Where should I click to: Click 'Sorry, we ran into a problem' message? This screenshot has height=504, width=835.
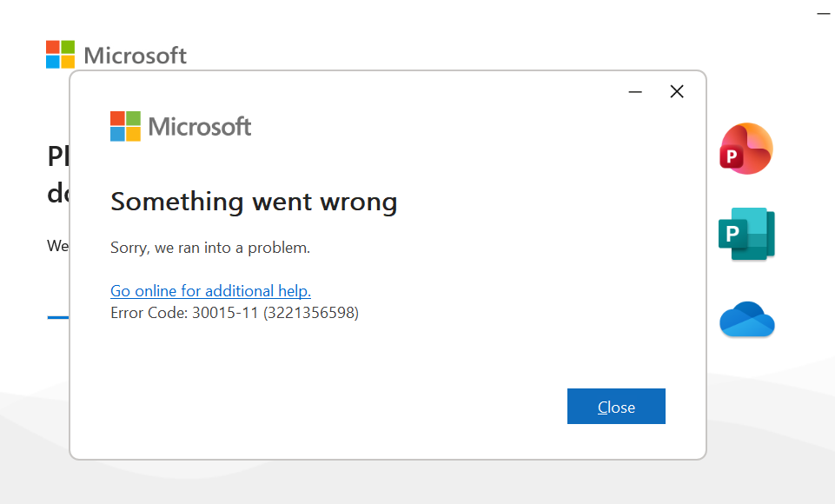click(210, 248)
